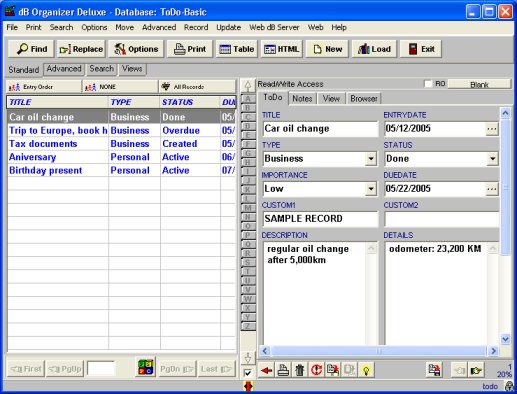Click the vertical scrollbar down arrow in form
The height and width of the screenshot is (394, 517).
505,339
